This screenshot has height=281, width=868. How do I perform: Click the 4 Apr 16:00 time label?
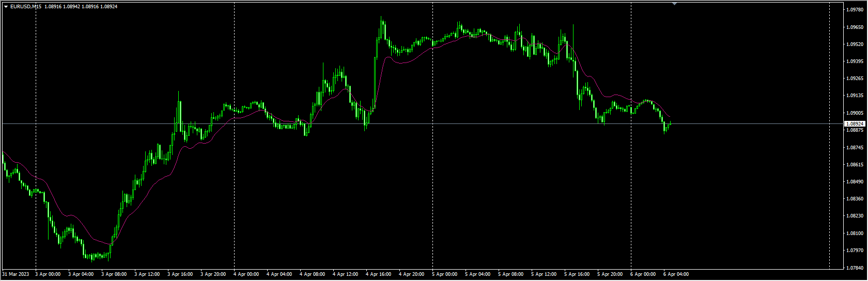(x=379, y=274)
